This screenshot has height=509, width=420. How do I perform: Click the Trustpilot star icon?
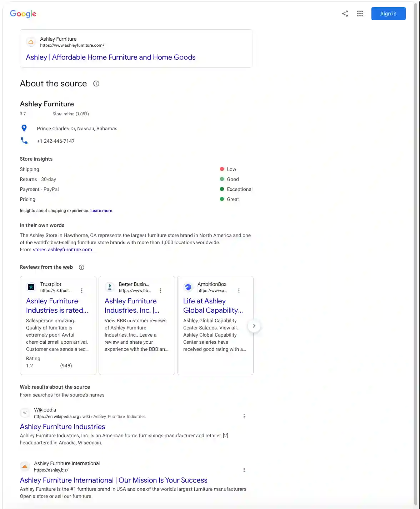(31, 287)
